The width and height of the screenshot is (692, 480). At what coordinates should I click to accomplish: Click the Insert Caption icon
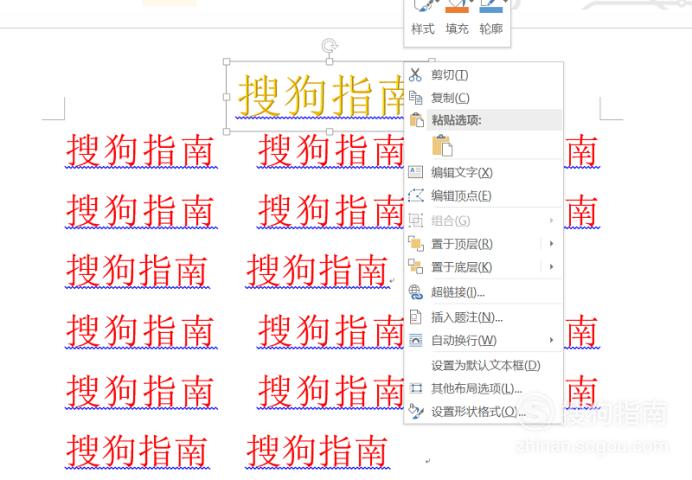(415, 316)
